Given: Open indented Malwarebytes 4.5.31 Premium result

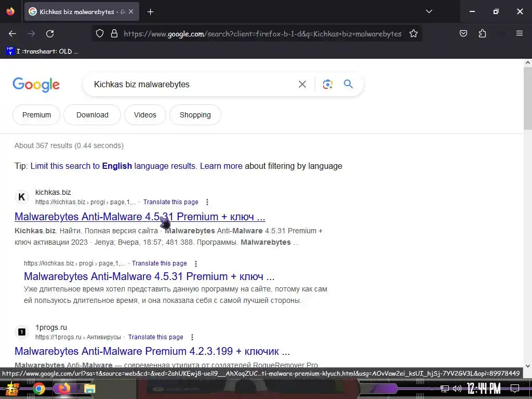Looking at the screenshot, I should (149, 276).
